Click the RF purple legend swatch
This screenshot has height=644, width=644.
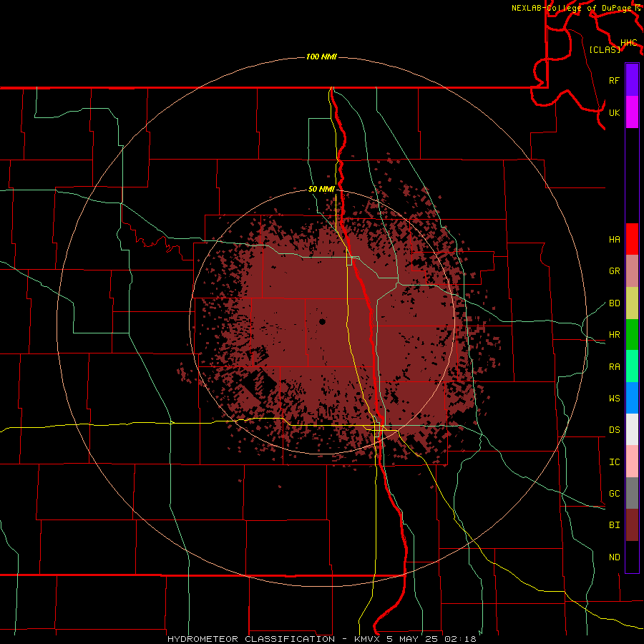point(632,80)
